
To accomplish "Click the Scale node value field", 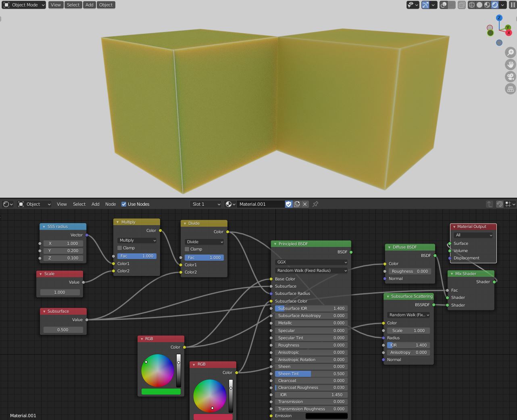I will click(60, 292).
